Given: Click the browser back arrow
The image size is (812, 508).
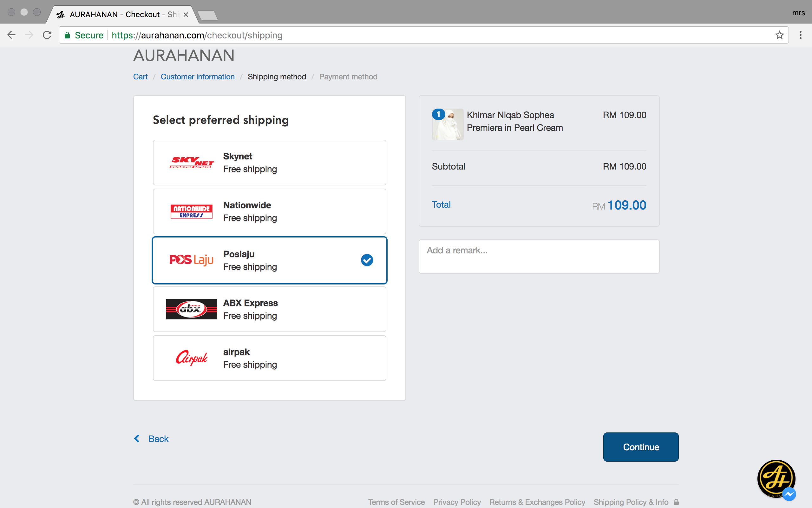Looking at the screenshot, I should point(11,35).
